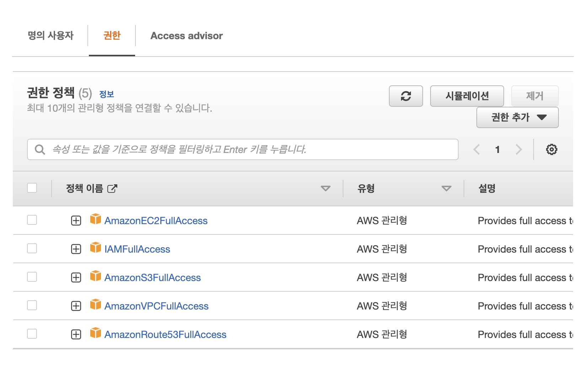Open the AmazonEC2FullAccess policy link

(156, 221)
